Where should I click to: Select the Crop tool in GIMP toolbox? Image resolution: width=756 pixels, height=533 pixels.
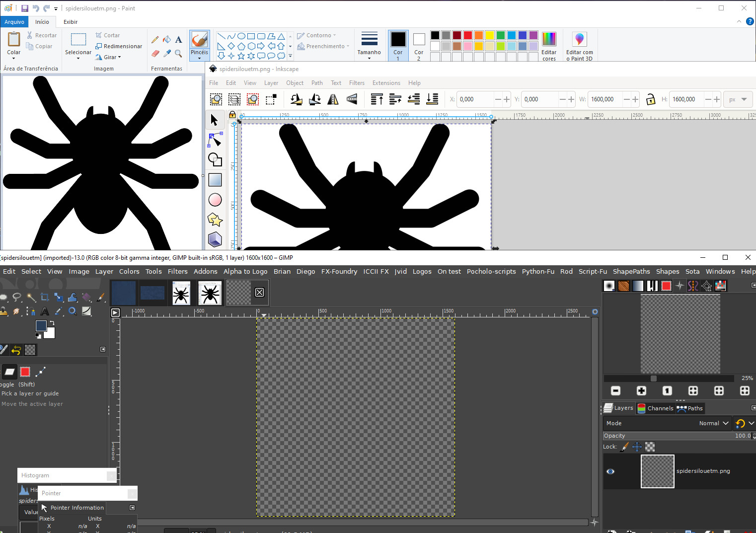[x=45, y=298]
